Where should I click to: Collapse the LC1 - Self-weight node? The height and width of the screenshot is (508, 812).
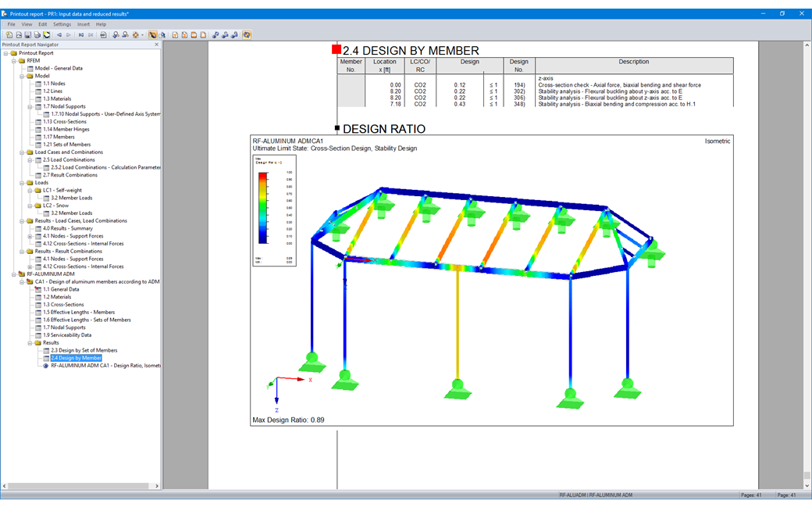tap(30, 190)
